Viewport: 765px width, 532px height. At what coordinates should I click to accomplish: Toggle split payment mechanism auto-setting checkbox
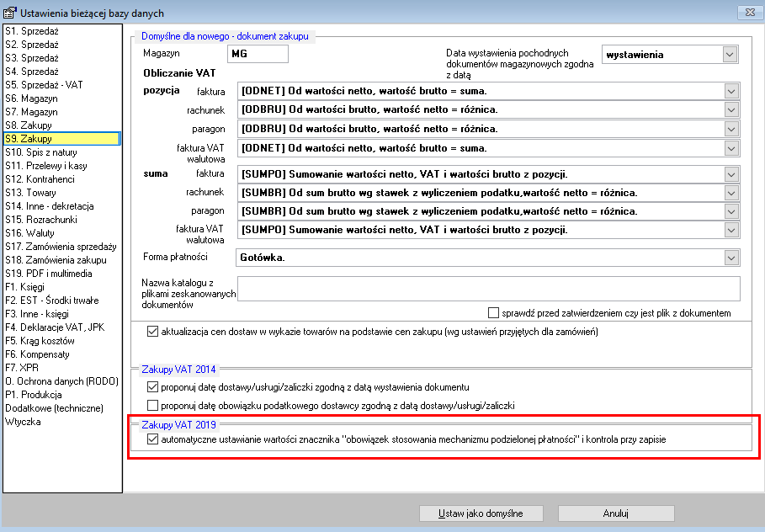[152, 439]
